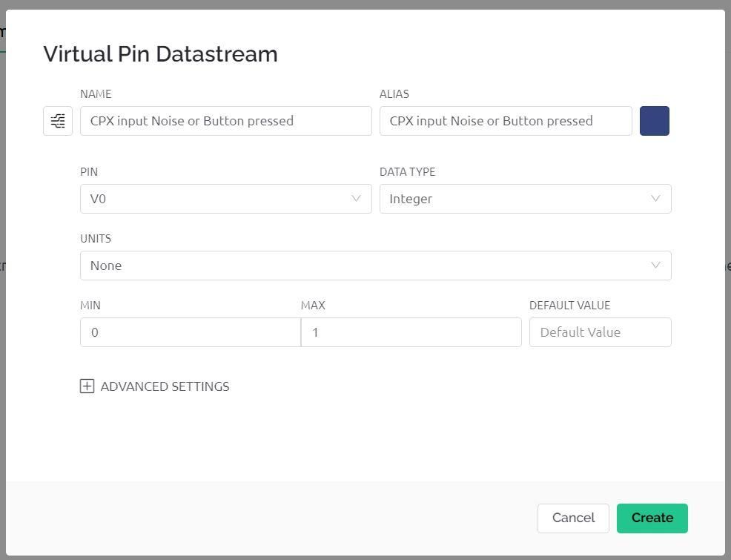This screenshot has width=731, height=560.
Task: Click the Max value field containing 1
Action: (x=411, y=332)
